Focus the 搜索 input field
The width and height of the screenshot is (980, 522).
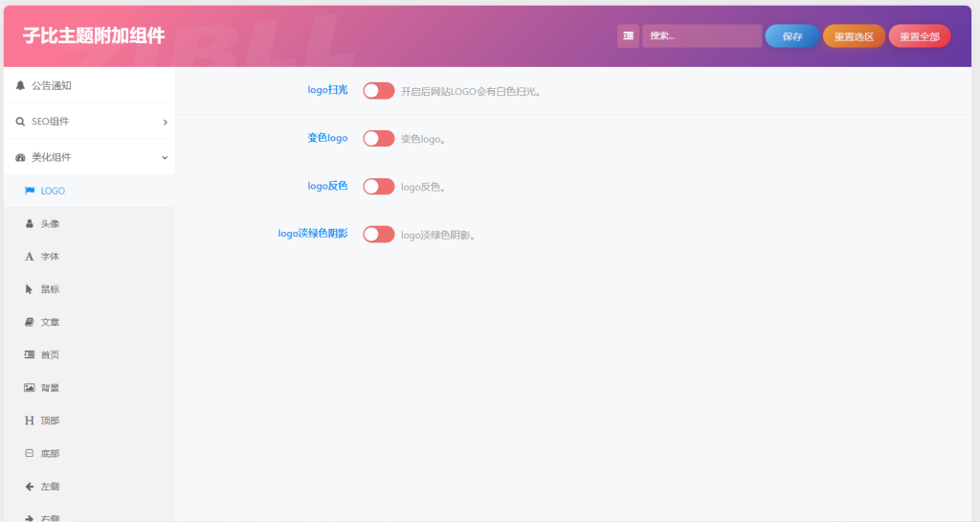click(x=702, y=36)
